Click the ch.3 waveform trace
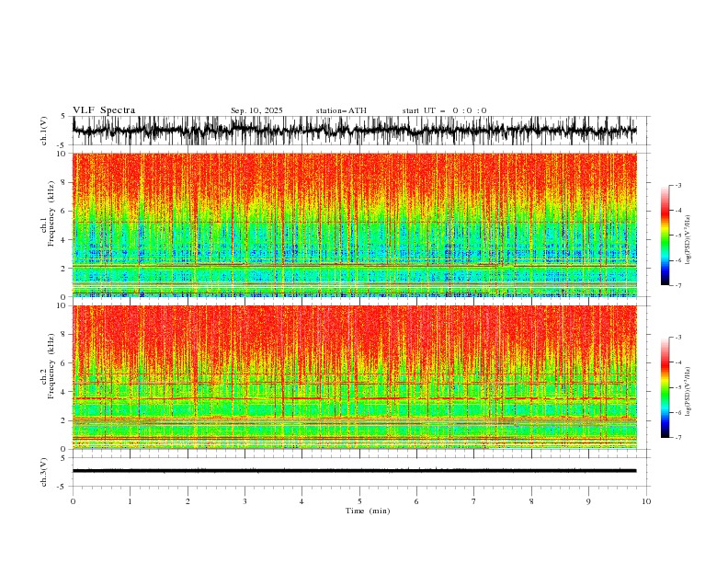Image resolution: width=728 pixels, height=563 pixels. pyautogui.click(x=354, y=471)
